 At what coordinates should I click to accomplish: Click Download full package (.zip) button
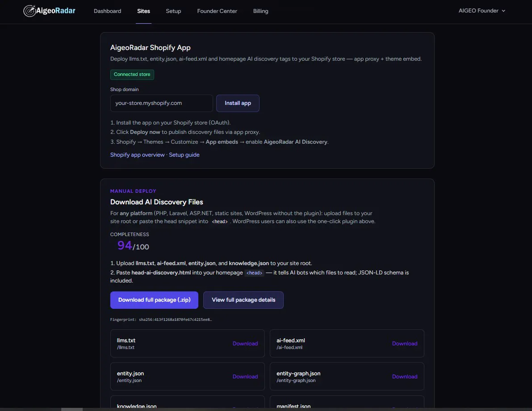pos(155,300)
